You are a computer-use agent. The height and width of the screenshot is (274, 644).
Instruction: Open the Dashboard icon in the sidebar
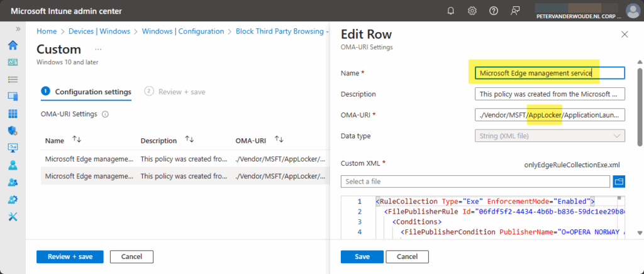(13, 62)
